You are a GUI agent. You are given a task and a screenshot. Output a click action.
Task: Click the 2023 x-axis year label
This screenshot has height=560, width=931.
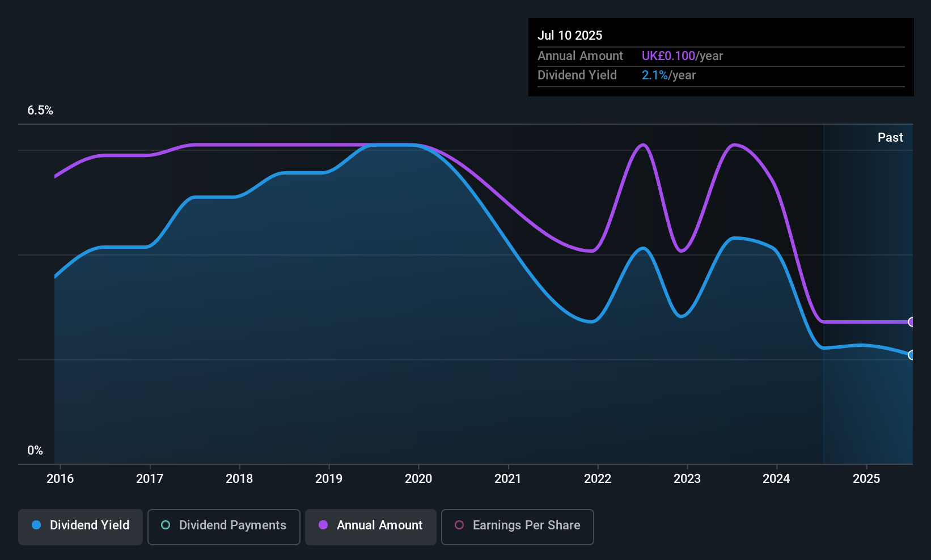pos(687,478)
